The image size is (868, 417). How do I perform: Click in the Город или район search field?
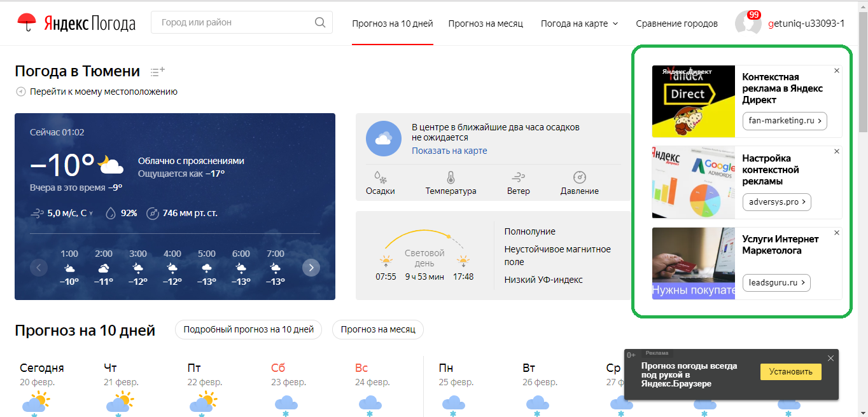coord(232,23)
